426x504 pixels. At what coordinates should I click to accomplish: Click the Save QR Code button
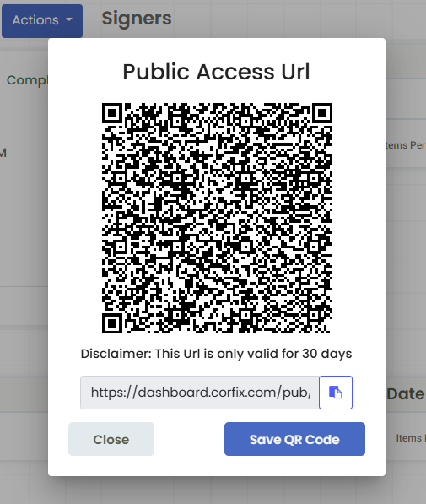pyautogui.click(x=294, y=439)
